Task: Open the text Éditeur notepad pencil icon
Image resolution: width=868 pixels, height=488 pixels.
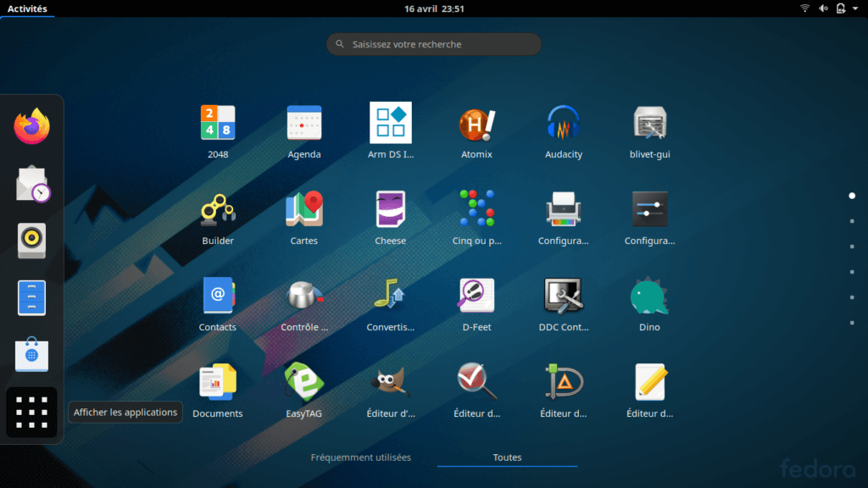Action: [650, 382]
